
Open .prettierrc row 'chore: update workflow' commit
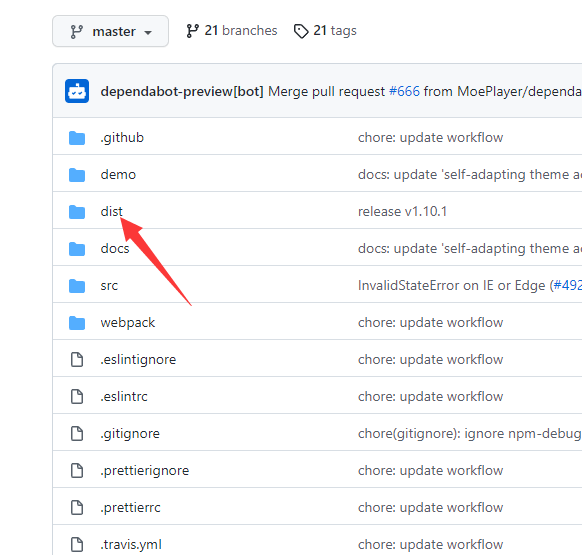(x=431, y=507)
